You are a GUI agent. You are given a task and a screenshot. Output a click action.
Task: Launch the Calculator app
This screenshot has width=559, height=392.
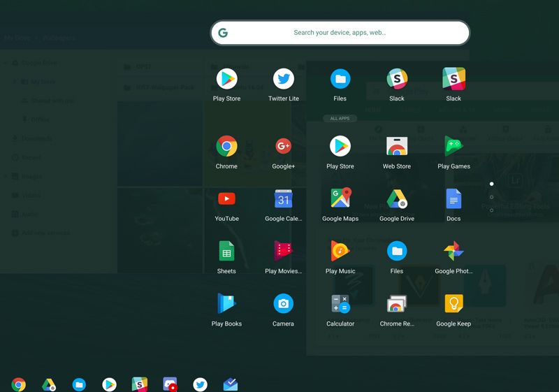[340, 304]
